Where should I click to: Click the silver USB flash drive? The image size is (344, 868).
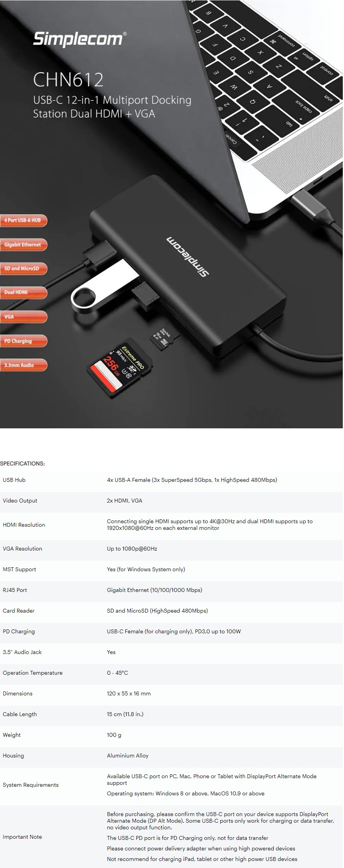(103, 286)
